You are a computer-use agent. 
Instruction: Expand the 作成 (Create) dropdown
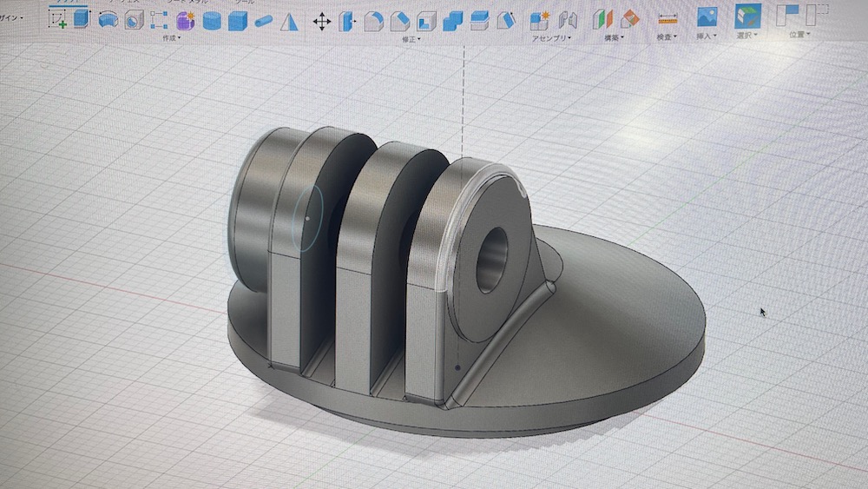[171, 39]
